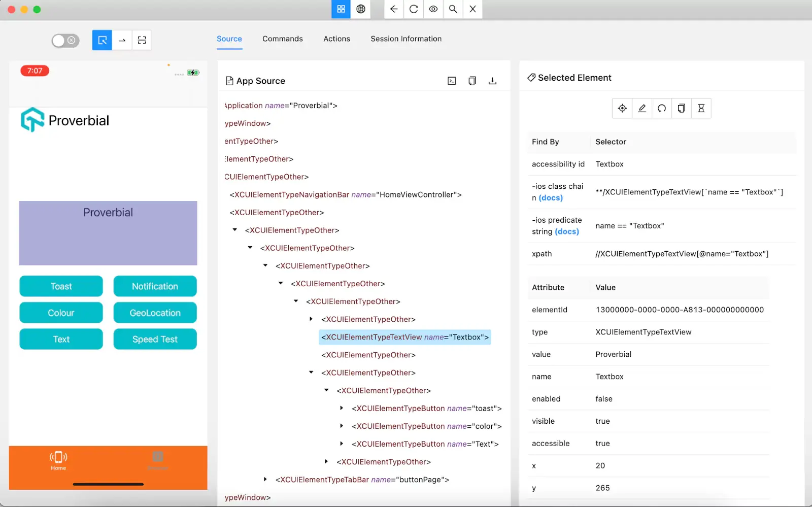
Task: Open docs link for ios predicate string
Action: 567,231
